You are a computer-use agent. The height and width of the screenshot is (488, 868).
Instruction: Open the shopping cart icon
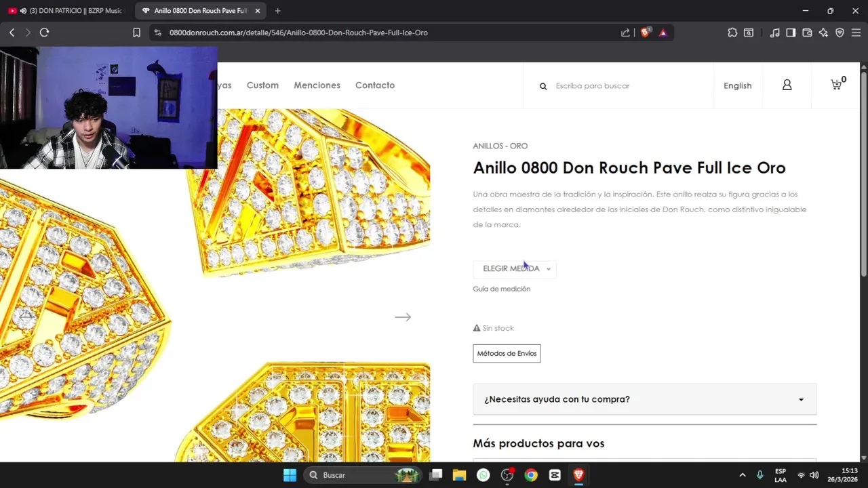(x=837, y=84)
